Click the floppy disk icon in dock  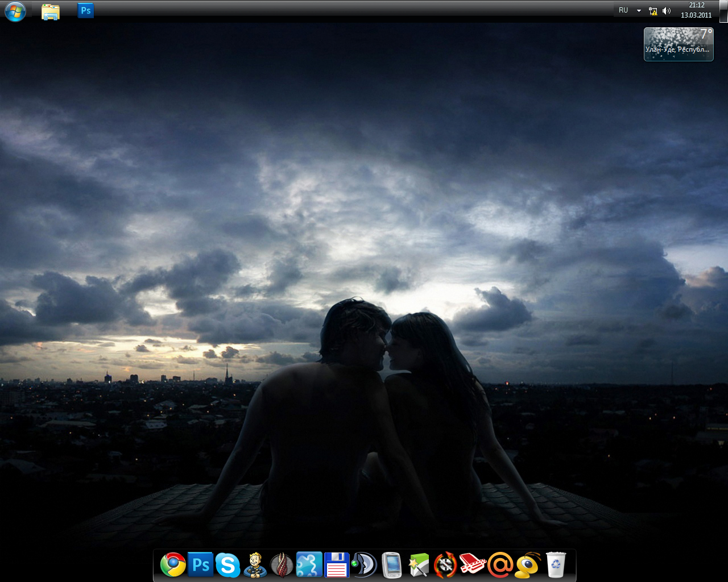tap(336, 565)
